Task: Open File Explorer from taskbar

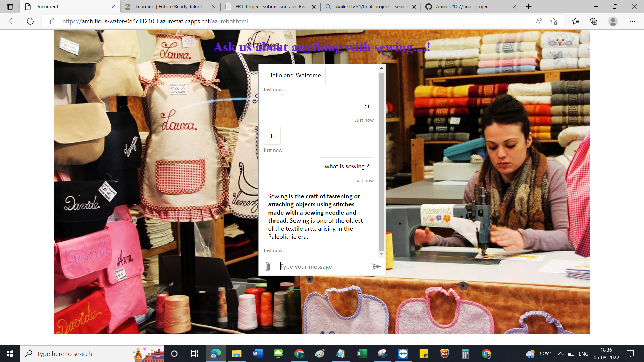Action: coord(237,354)
